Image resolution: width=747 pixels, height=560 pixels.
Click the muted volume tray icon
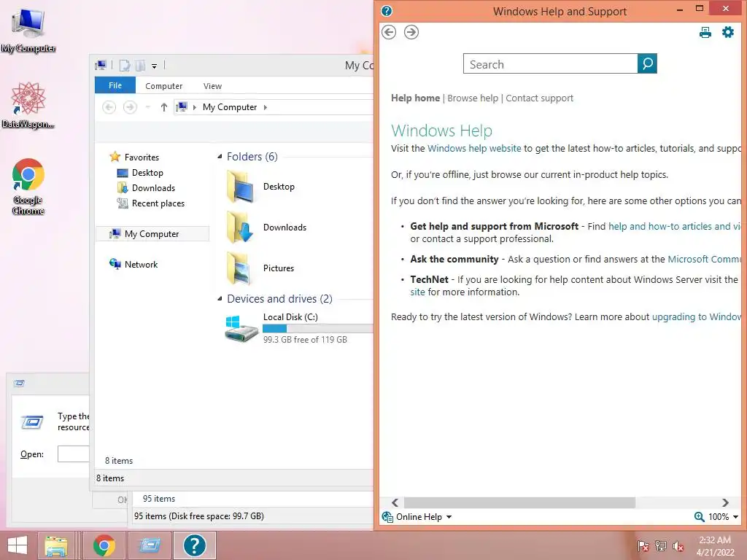pos(678,546)
